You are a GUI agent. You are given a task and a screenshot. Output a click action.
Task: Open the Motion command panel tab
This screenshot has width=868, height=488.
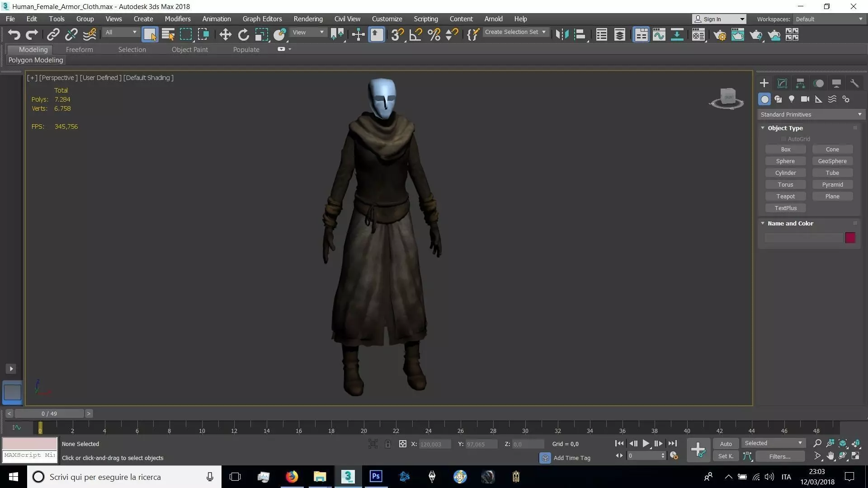pyautogui.click(x=818, y=83)
